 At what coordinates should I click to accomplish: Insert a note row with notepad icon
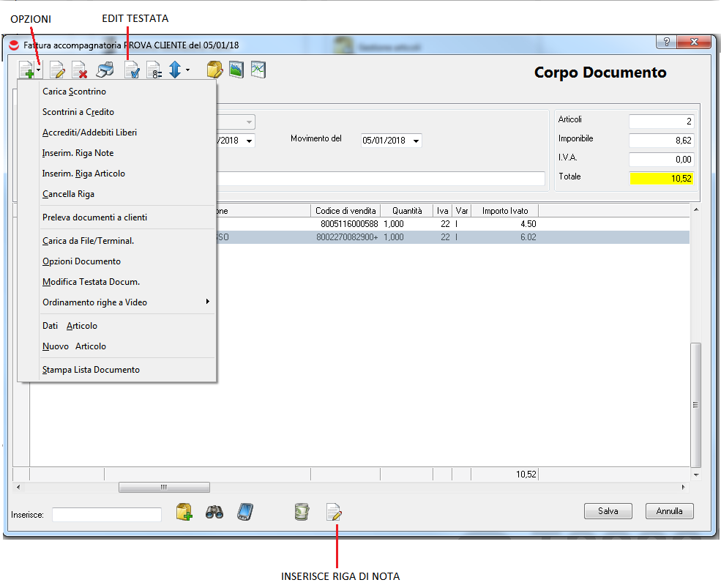pos(334,513)
